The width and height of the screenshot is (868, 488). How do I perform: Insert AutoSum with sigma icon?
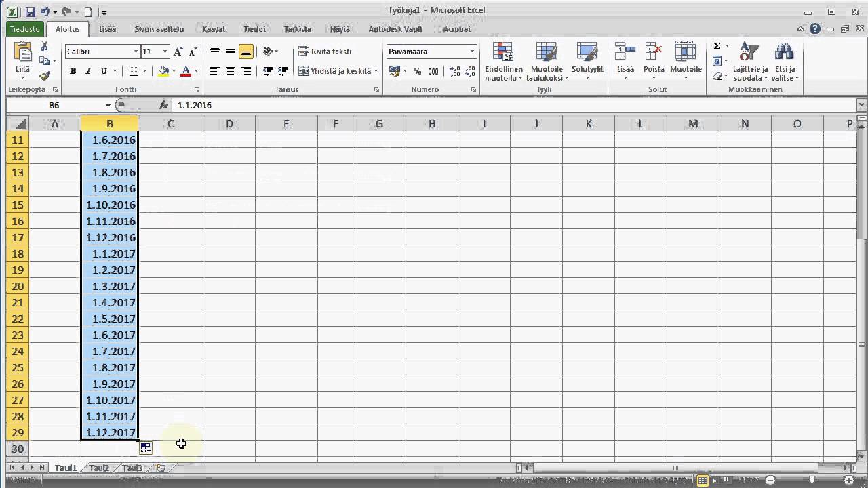pos(717,46)
